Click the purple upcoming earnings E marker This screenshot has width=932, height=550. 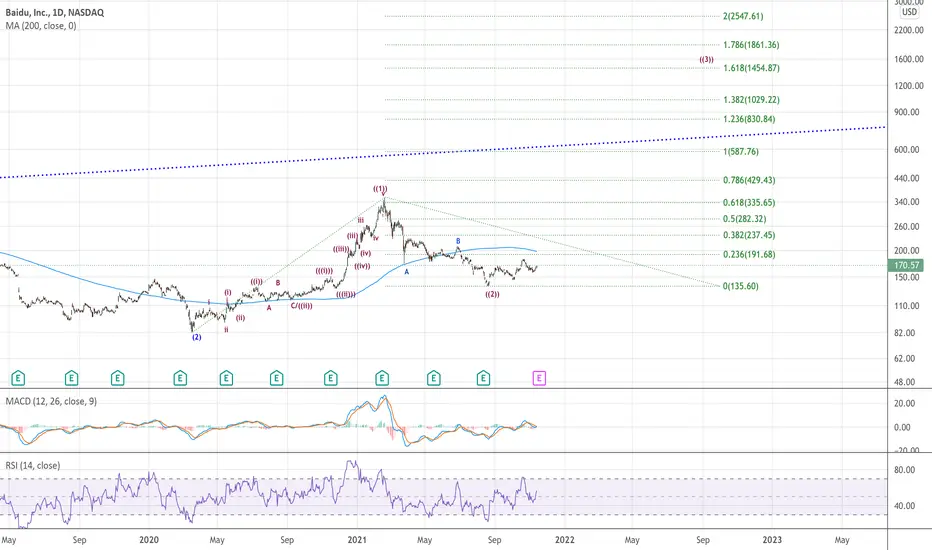[539, 378]
